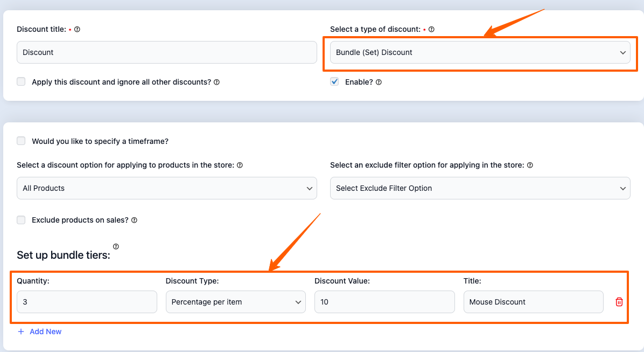Check Apply this discount and ignore others
Screen dimensions: 644x352
[x=21, y=82]
